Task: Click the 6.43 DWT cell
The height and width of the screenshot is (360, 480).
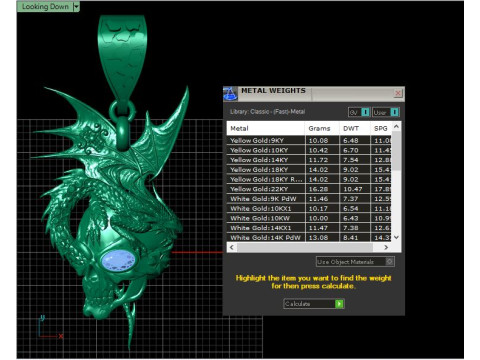Action: pos(355,218)
